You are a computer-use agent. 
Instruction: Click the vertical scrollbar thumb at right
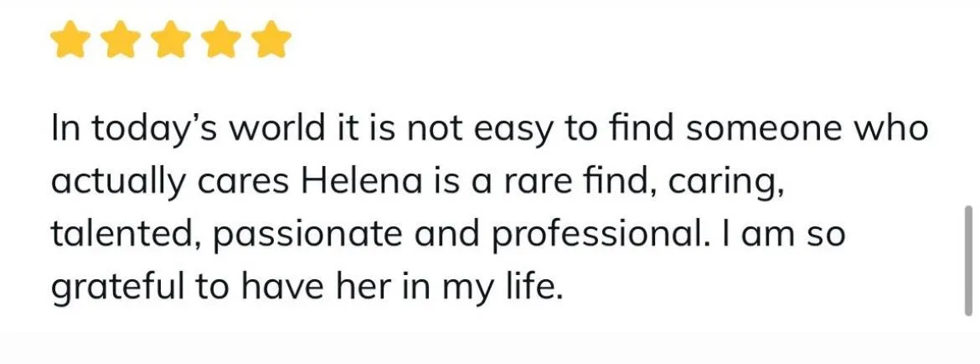coord(969,260)
